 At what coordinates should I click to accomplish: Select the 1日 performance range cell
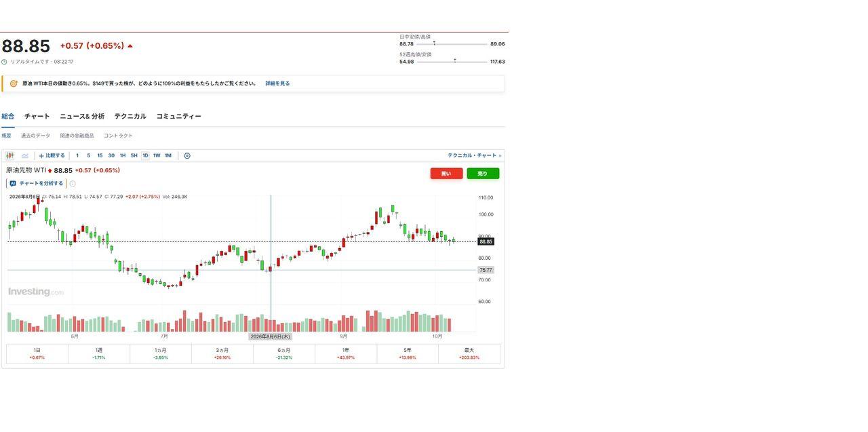(x=37, y=354)
